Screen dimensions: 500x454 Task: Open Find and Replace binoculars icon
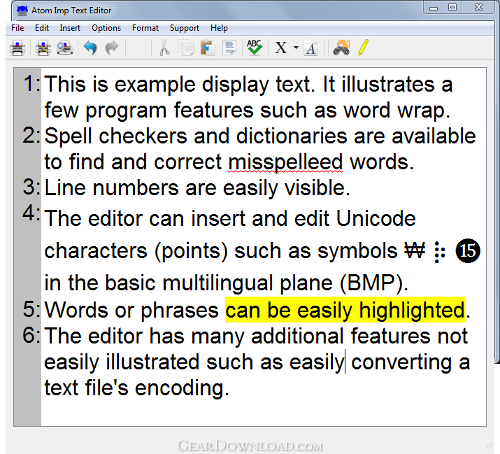[x=342, y=48]
